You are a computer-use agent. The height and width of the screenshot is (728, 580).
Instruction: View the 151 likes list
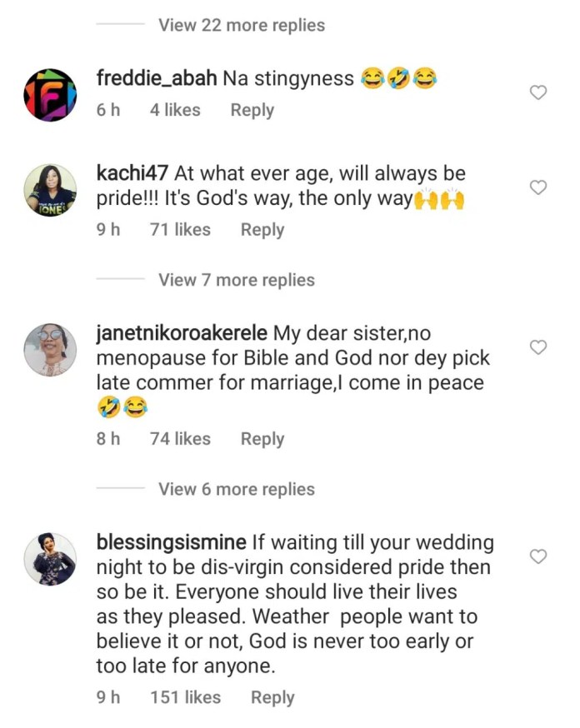coord(183,697)
